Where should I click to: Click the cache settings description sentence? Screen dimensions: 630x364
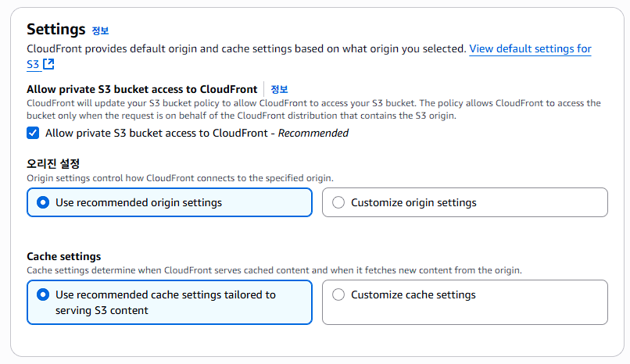tap(274, 270)
